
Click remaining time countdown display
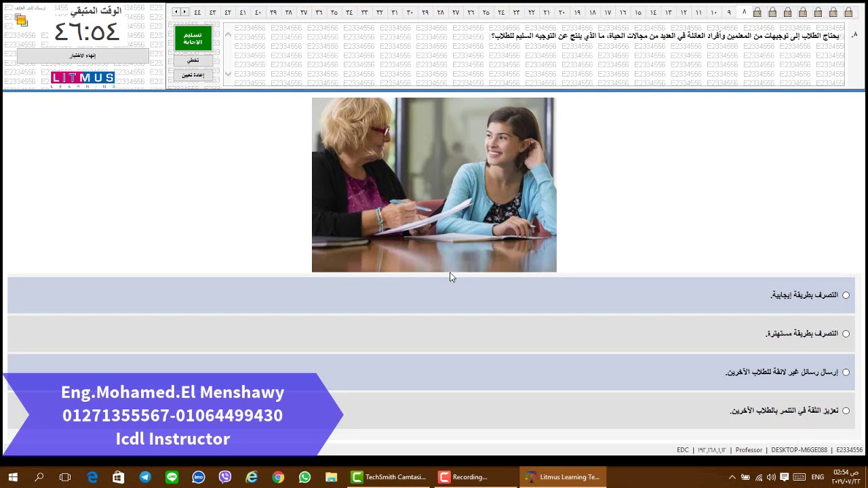coord(86,31)
